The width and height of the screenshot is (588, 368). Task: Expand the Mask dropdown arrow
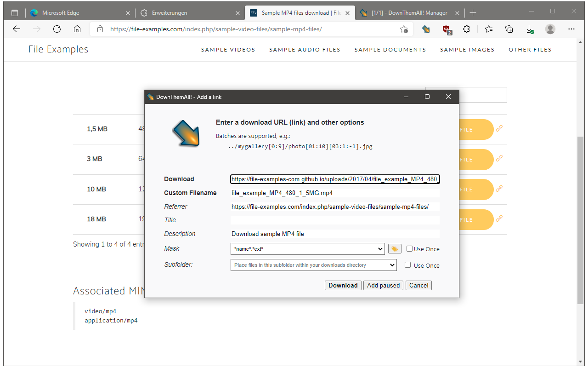(380, 249)
